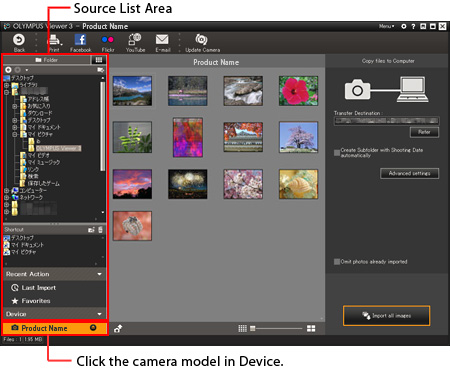Screen dimensions: 450x370
Task: Open the デスクトップ shortcut entry
Action: pos(22,238)
